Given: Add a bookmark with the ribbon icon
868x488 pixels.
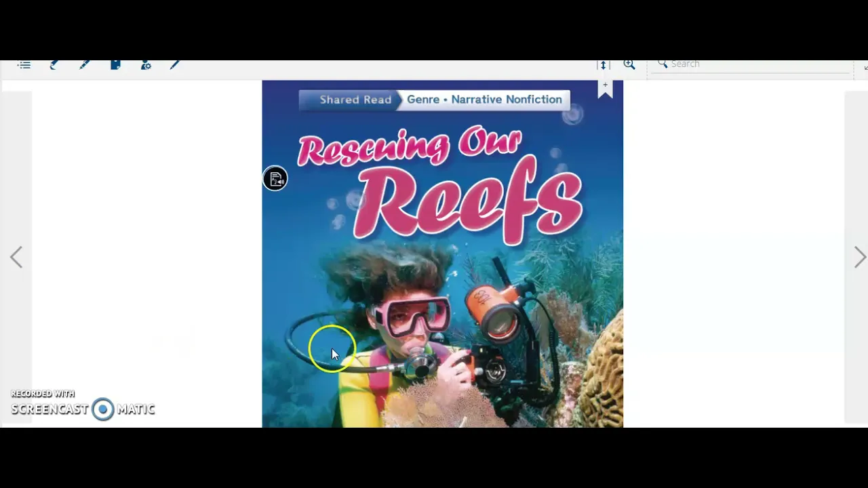Looking at the screenshot, I should pyautogui.click(x=605, y=89).
